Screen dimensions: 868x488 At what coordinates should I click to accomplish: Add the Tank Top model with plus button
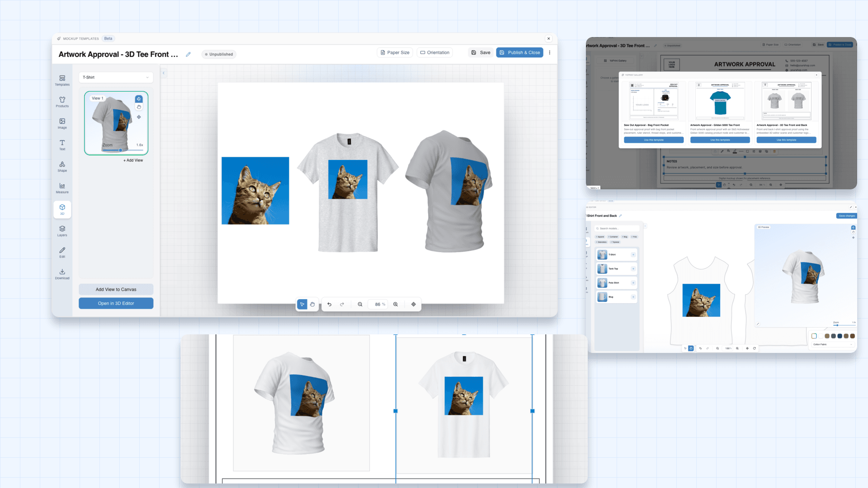point(633,269)
